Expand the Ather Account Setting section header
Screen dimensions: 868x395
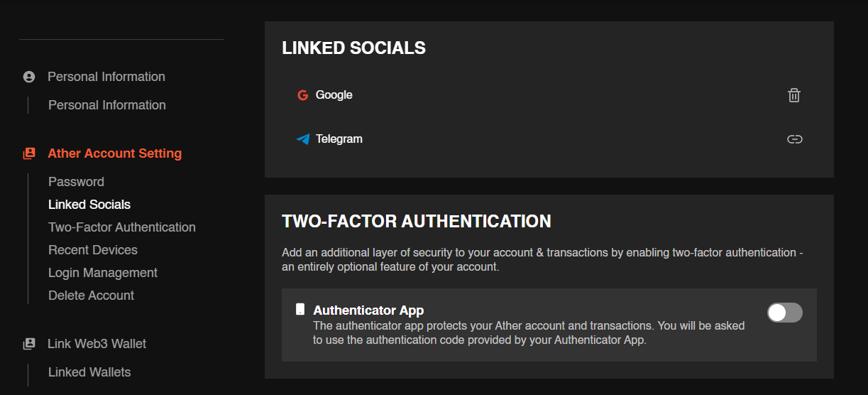tap(114, 153)
